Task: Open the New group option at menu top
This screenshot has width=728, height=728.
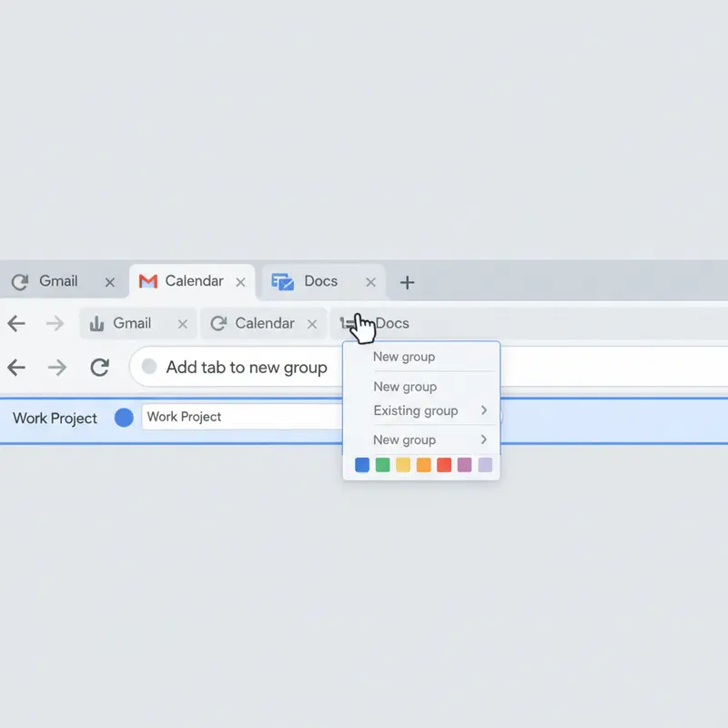Action: [403, 357]
